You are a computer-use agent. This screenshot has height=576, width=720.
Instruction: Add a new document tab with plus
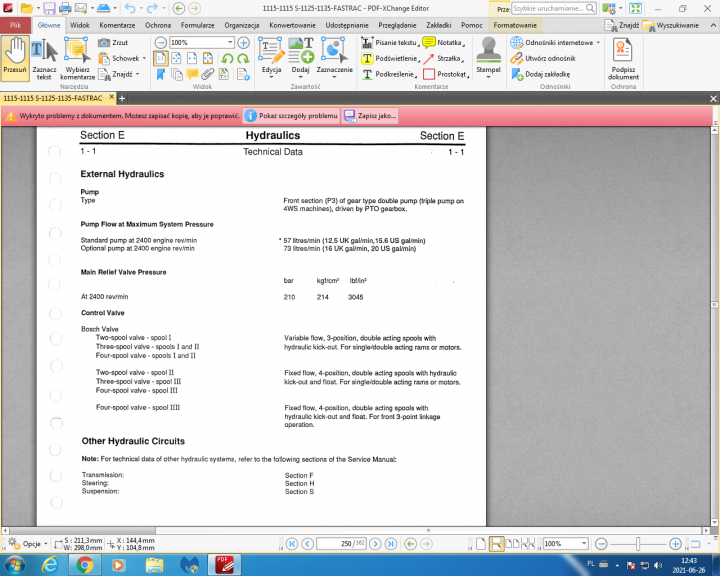pos(122,98)
